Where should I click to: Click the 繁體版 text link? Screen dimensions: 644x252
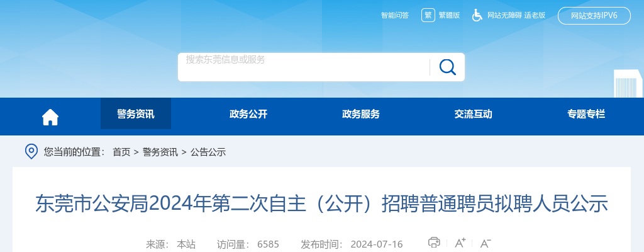coord(449,15)
